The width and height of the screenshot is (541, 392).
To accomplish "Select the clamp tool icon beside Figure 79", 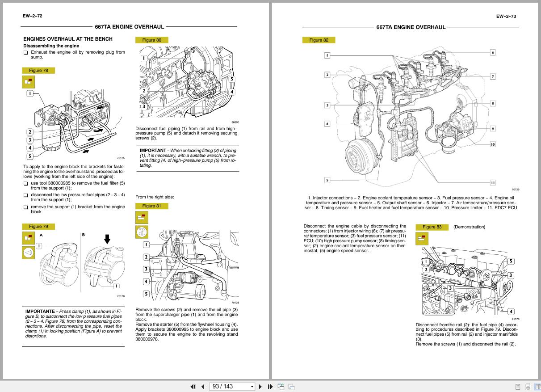I will [28, 253].
